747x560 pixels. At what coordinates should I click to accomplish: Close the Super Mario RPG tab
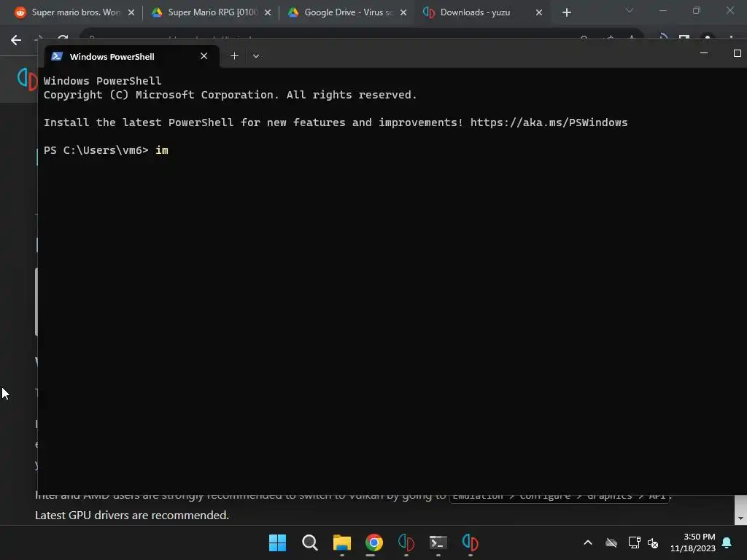(x=268, y=12)
